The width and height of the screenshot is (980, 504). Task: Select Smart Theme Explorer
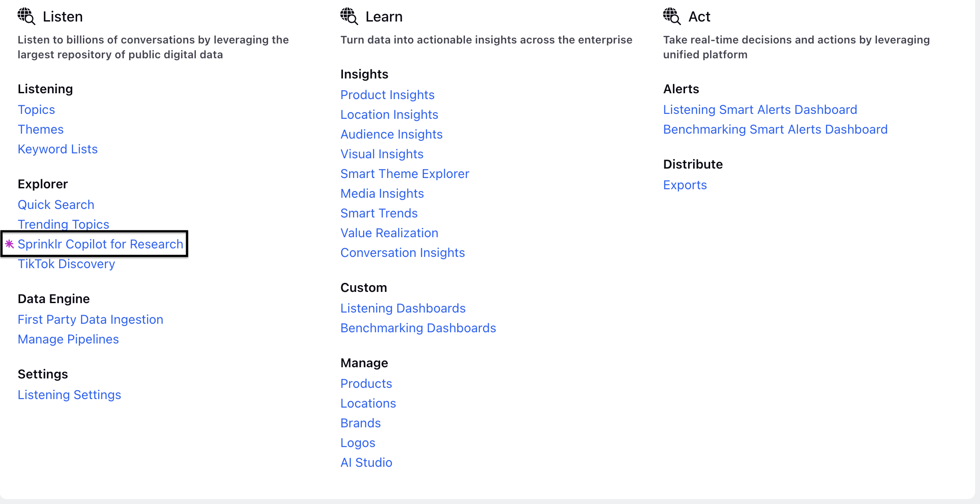click(x=405, y=174)
